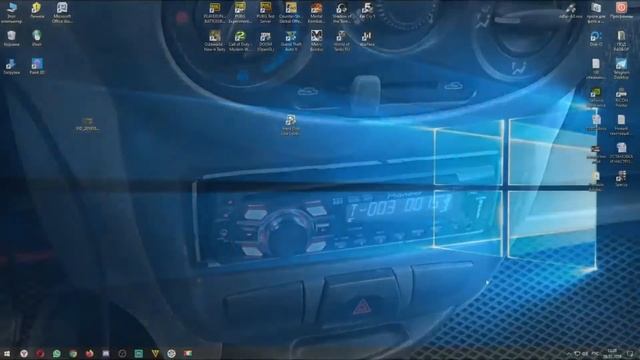Image resolution: width=640 pixels, height=360 pixels.
Task: Select the Far Cry 5 shortcut
Action: click(367, 11)
